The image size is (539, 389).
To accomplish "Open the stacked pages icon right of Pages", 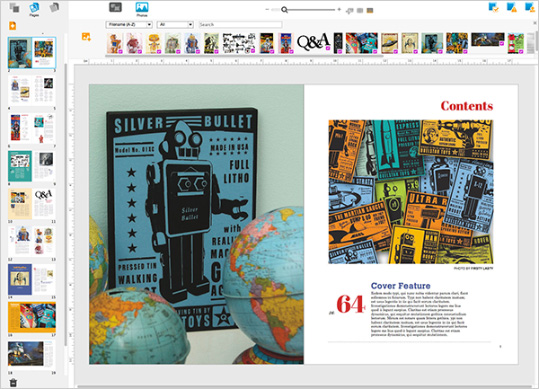I will click(x=54, y=7).
